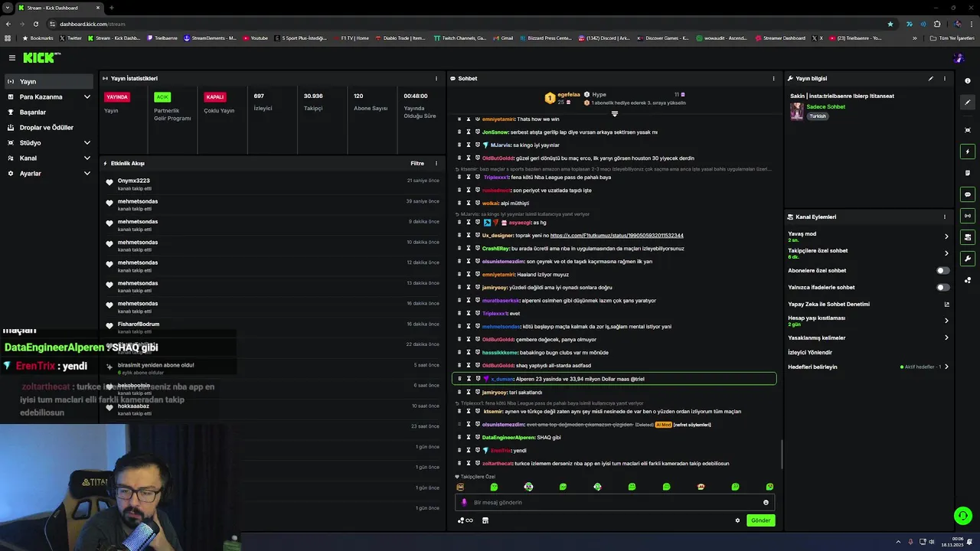Open the hamburger menu beside the Kick logo
This screenshot has height=551, width=980.
(x=12, y=57)
